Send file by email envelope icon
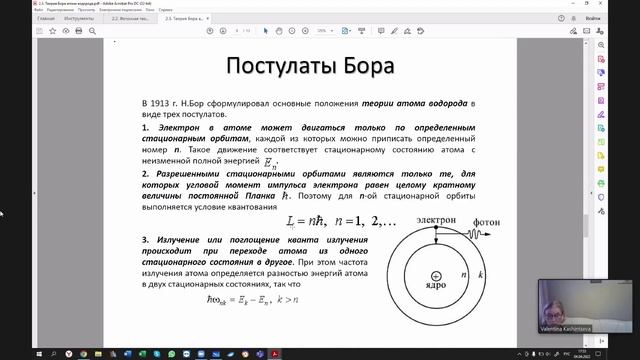The height and width of the screenshot is (360, 640). click(587, 31)
